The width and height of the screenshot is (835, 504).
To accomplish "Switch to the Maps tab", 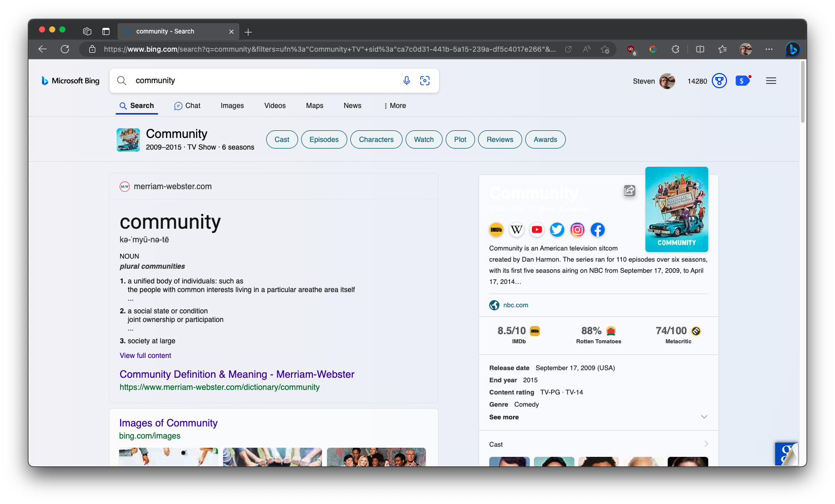I will pos(314,105).
